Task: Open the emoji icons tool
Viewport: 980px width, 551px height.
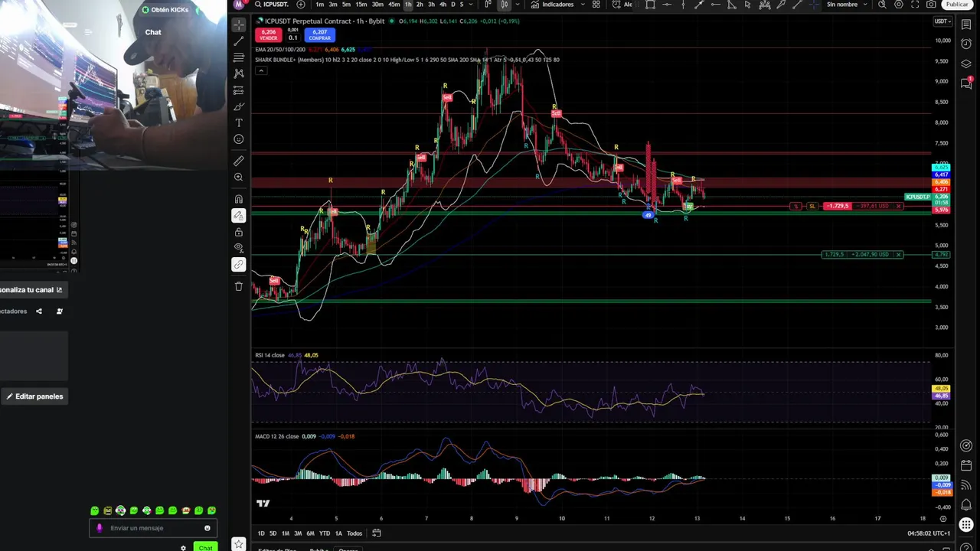Action: pyautogui.click(x=239, y=139)
